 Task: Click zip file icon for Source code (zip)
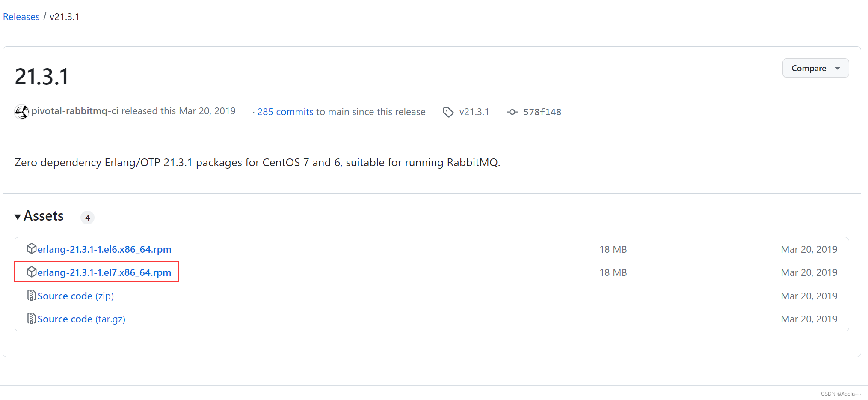32,295
